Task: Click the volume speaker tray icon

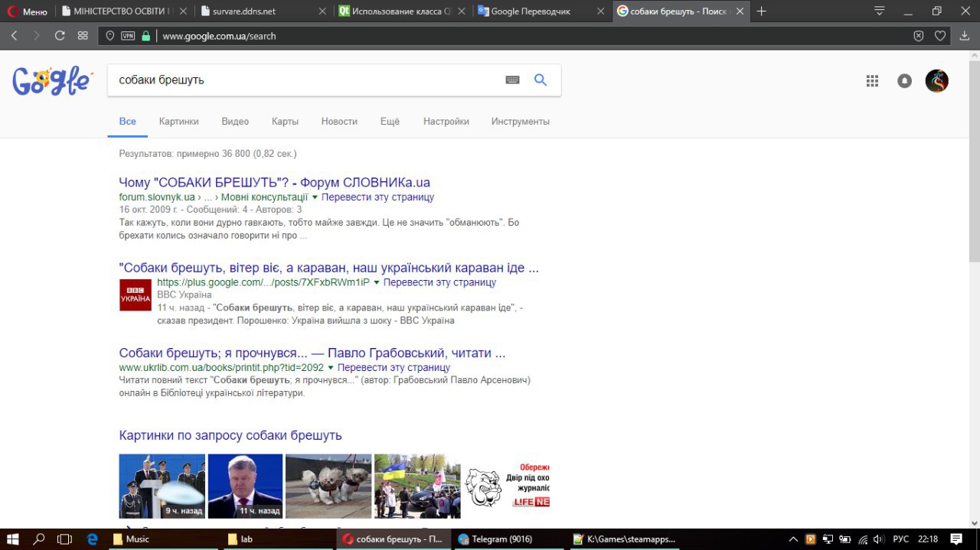Action: pyautogui.click(x=878, y=539)
